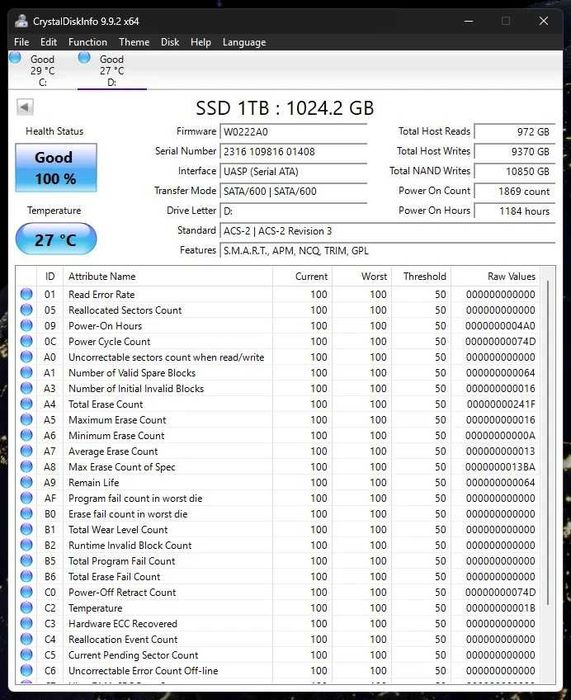Click the 27 °C temperature button
Image resolution: width=571 pixels, height=700 pixels.
pyautogui.click(x=56, y=240)
